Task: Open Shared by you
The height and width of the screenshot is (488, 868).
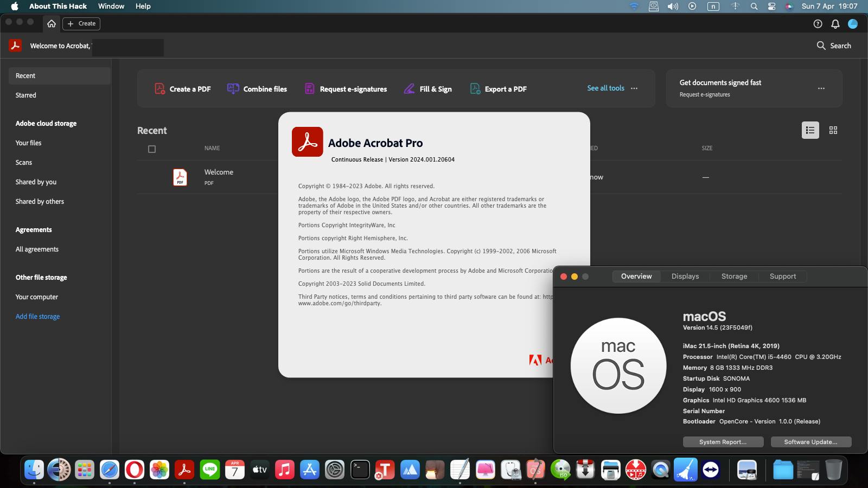Action: (36, 182)
